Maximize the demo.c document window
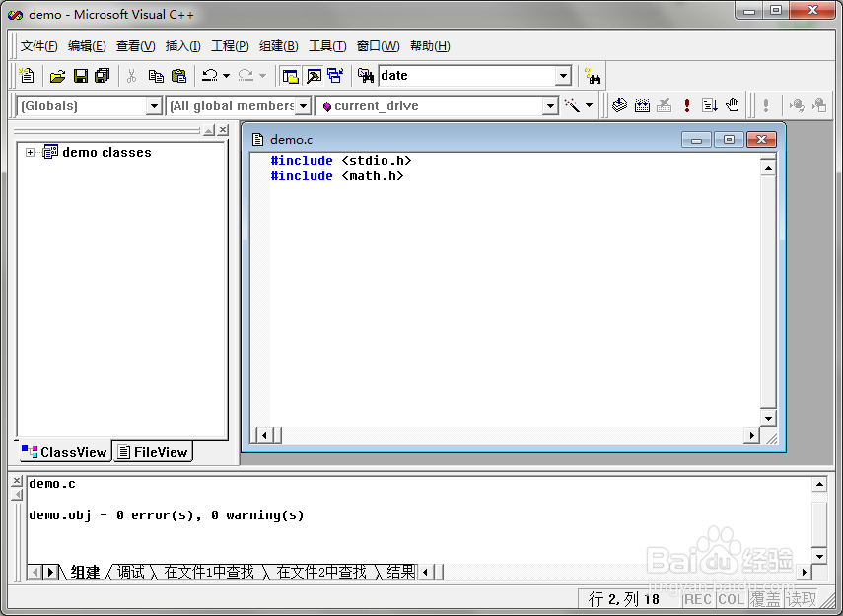Viewport: 843px width, 616px height. (x=729, y=140)
